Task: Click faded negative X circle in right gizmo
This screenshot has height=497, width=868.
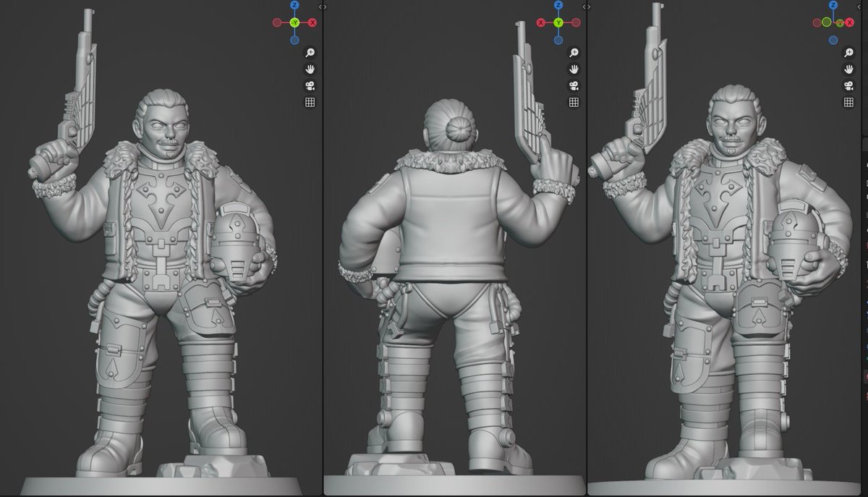Action: point(817,22)
